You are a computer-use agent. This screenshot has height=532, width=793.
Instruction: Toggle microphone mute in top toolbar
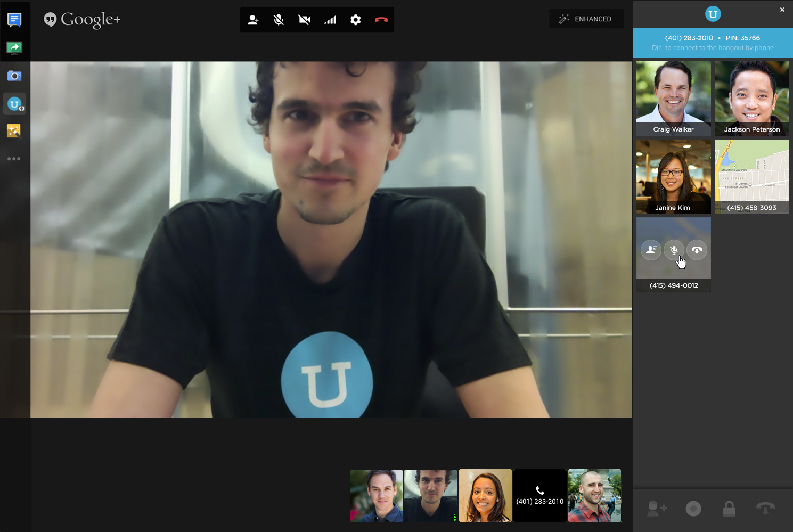point(279,20)
